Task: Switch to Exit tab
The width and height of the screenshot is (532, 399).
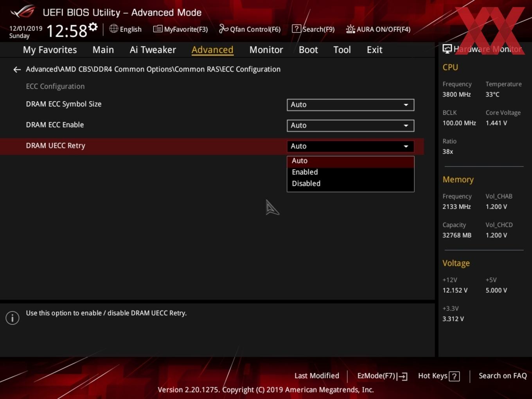Action: [374, 50]
